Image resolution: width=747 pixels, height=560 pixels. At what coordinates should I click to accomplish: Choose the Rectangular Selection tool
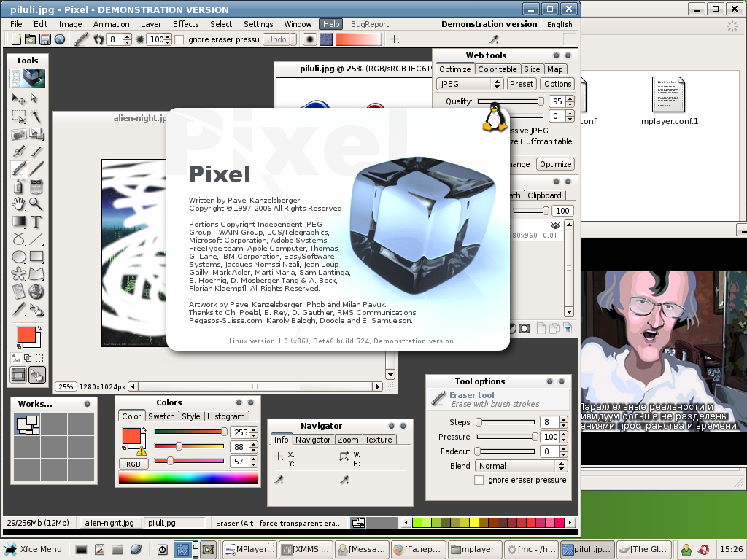coord(18,117)
